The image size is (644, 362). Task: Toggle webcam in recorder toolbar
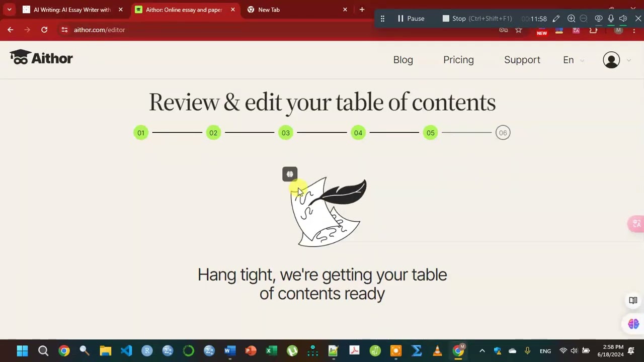coord(599,19)
